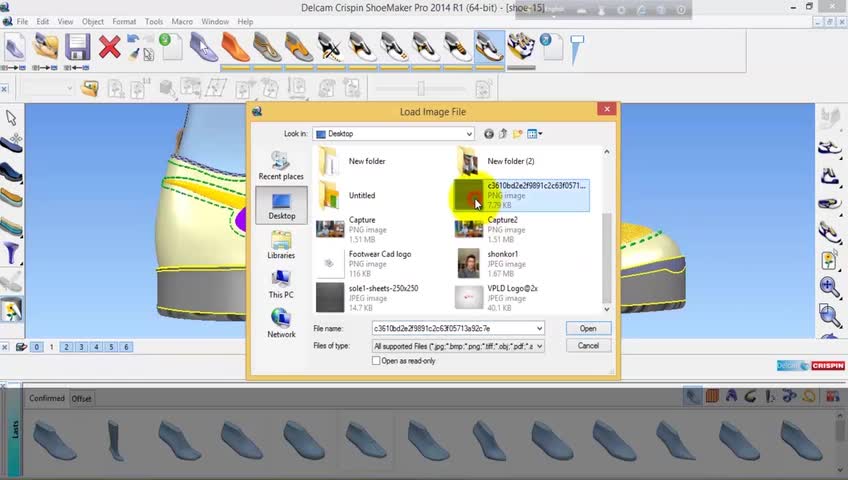Click the red X delete icon
This screenshot has height=480, width=848.
click(109, 47)
